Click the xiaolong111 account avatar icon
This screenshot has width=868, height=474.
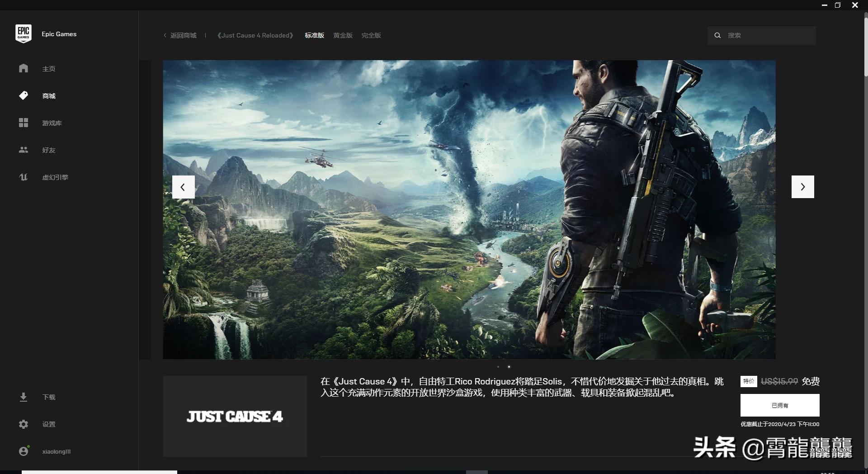point(24,451)
